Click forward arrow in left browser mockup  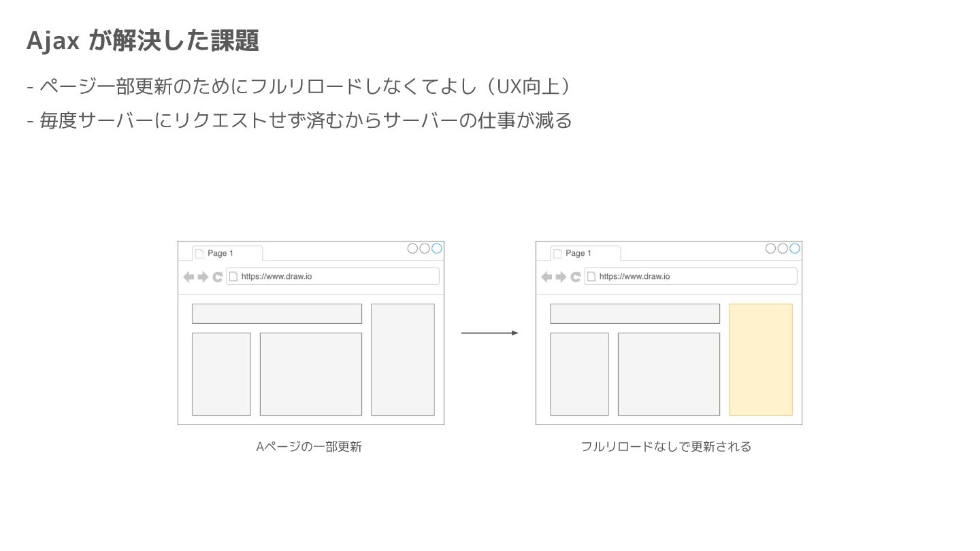[203, 277]
